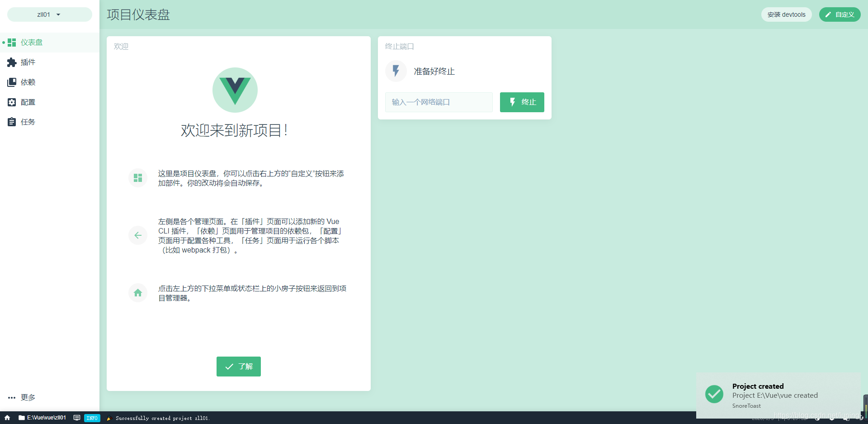The height and width of the screenshot is (424, 868).
Task: Click the three-dots more icon
Action: point(12,398)
